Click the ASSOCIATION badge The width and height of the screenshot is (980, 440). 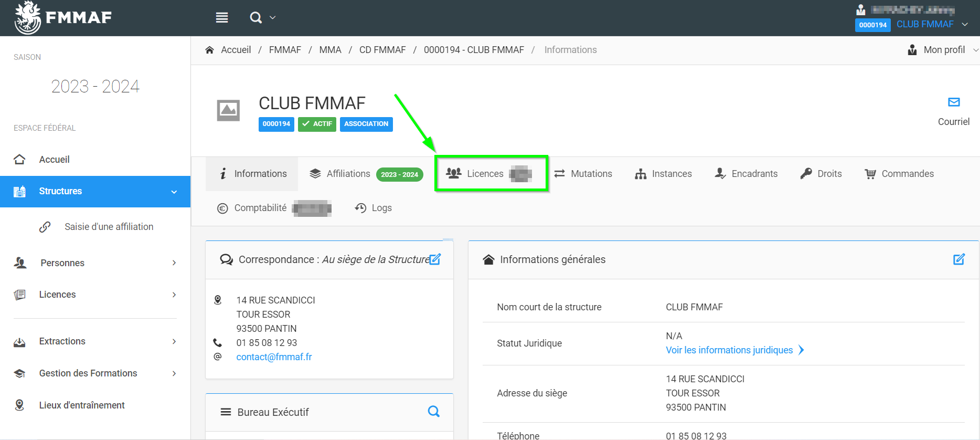coord(366,124)
